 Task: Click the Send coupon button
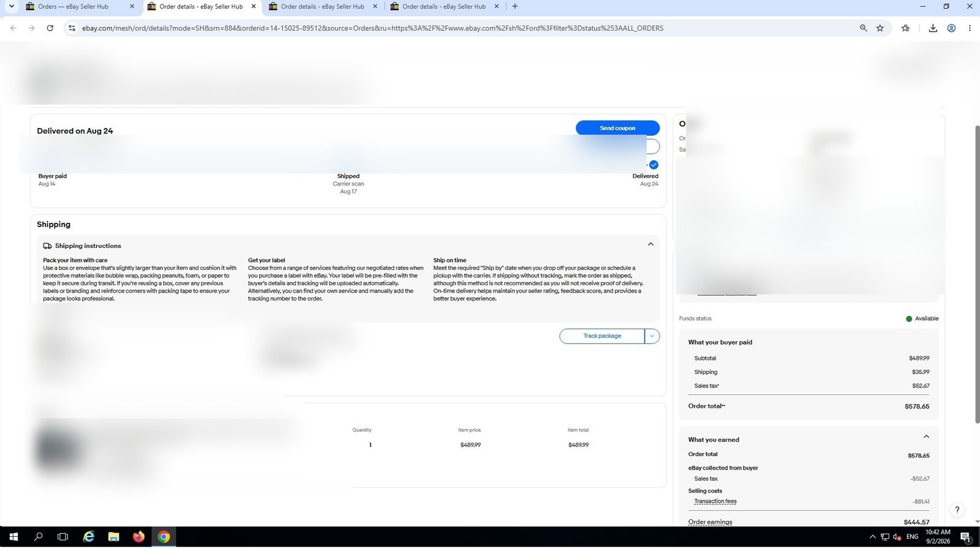[617, 128]
